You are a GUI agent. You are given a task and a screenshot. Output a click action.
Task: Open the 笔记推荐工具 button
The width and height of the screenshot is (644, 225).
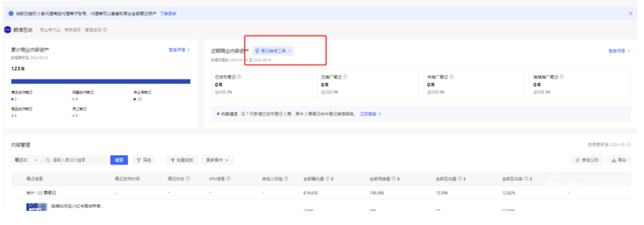[273, 51]
